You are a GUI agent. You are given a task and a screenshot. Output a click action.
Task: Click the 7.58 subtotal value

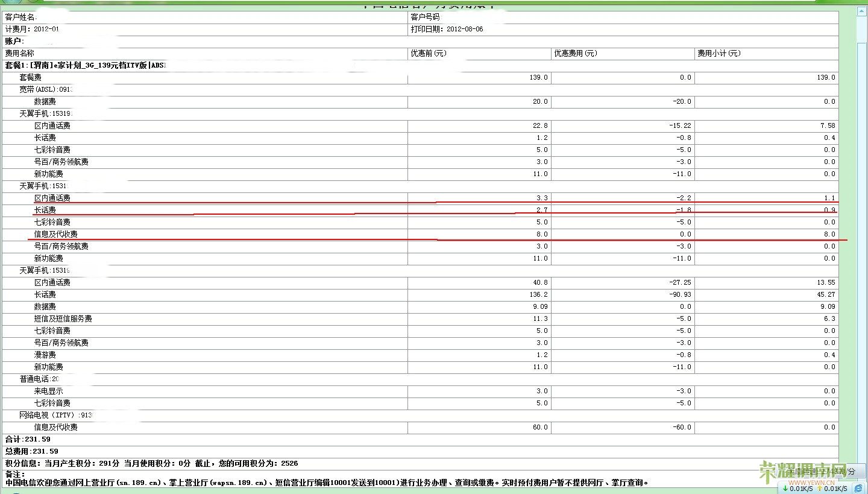[x=828, y=125]
